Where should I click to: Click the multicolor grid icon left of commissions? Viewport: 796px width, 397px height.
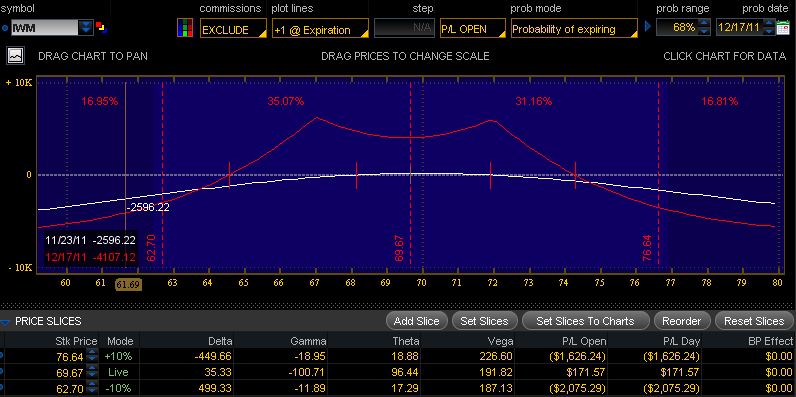(x=185, y=27)
